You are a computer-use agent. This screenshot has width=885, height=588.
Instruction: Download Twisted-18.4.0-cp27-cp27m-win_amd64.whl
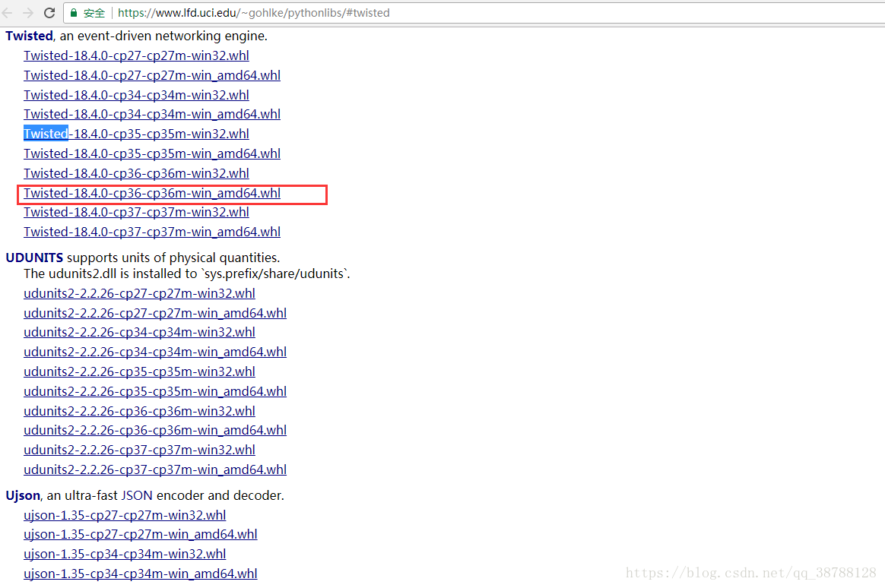click(x=152, y=75)
